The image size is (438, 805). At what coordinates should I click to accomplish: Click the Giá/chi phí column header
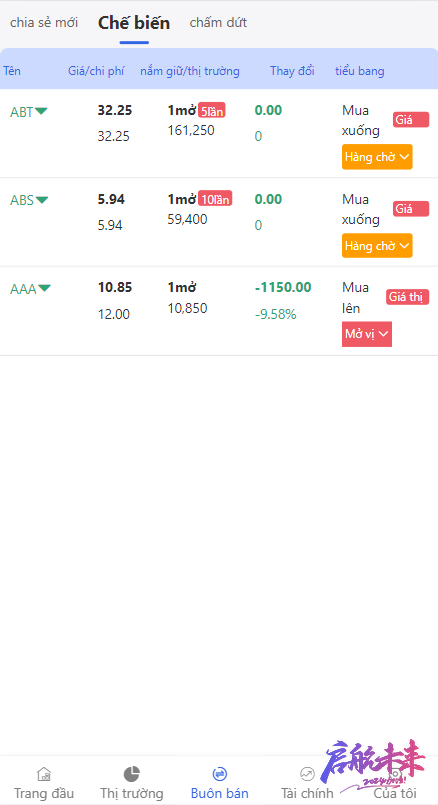pyautogui.click(x=96, y=71)
